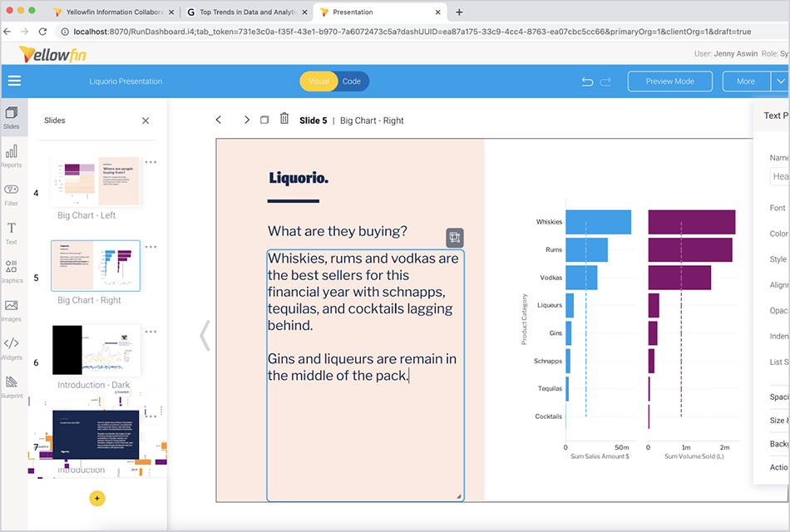
Task: Switch to Yellowfin Information Collaboration tab
Action: [x=112, y=12]
